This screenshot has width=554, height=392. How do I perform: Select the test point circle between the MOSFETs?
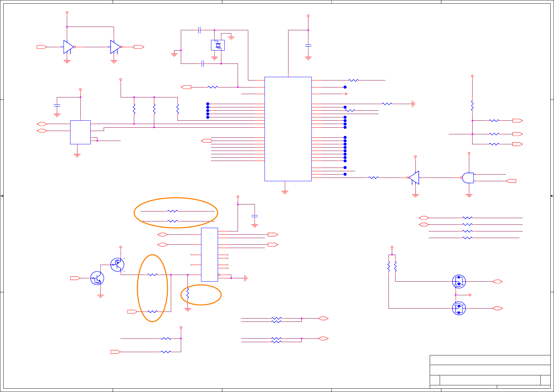[470, 295]
